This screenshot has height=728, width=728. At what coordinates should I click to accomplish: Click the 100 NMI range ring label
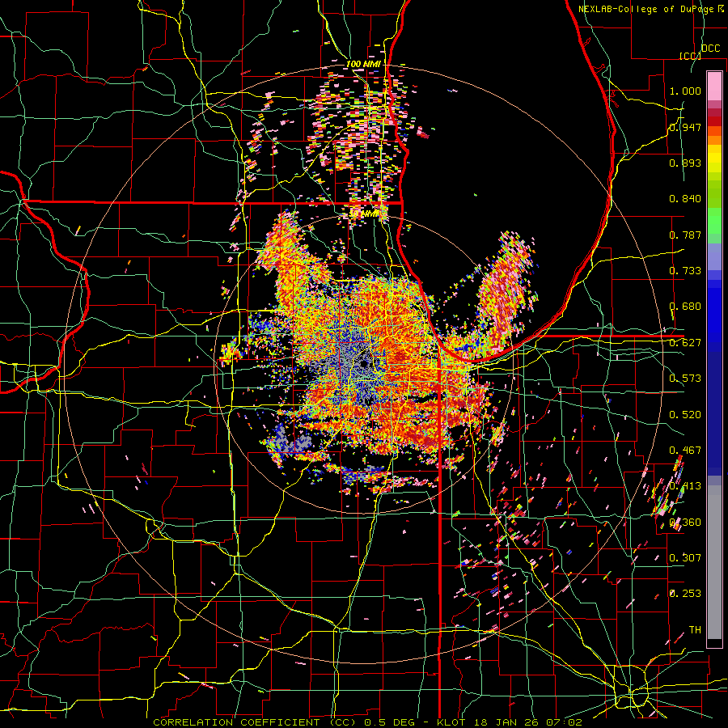click(363, 64)
